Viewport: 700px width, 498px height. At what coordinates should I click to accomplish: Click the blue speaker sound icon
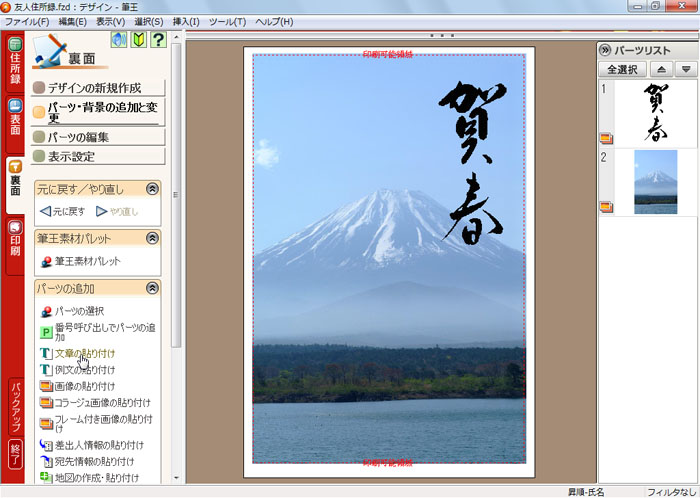point(119,41)
